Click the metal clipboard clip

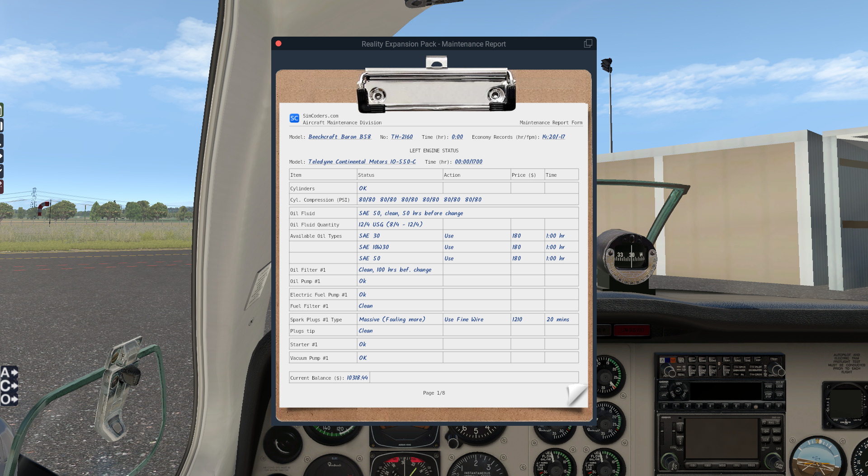tap(436, 90)
